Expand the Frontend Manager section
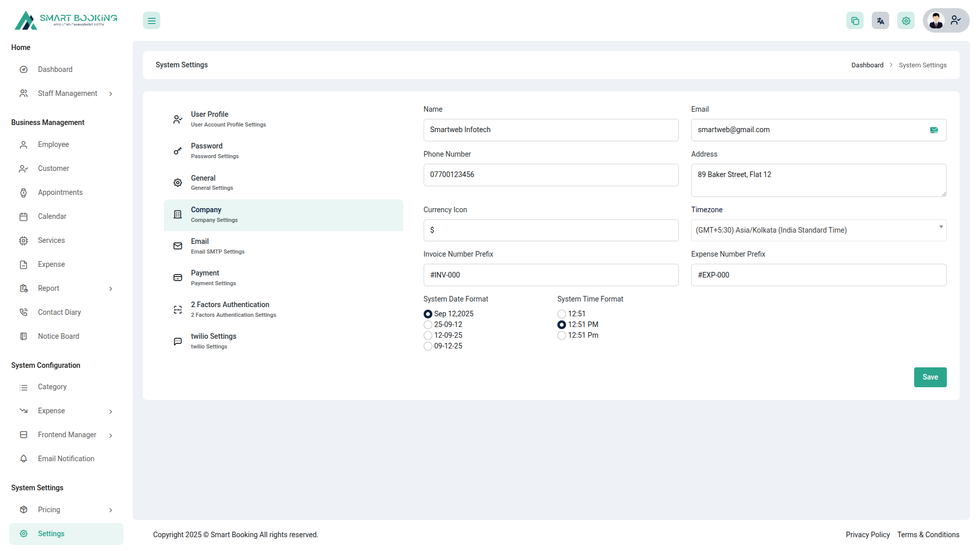 click(67, 435)
